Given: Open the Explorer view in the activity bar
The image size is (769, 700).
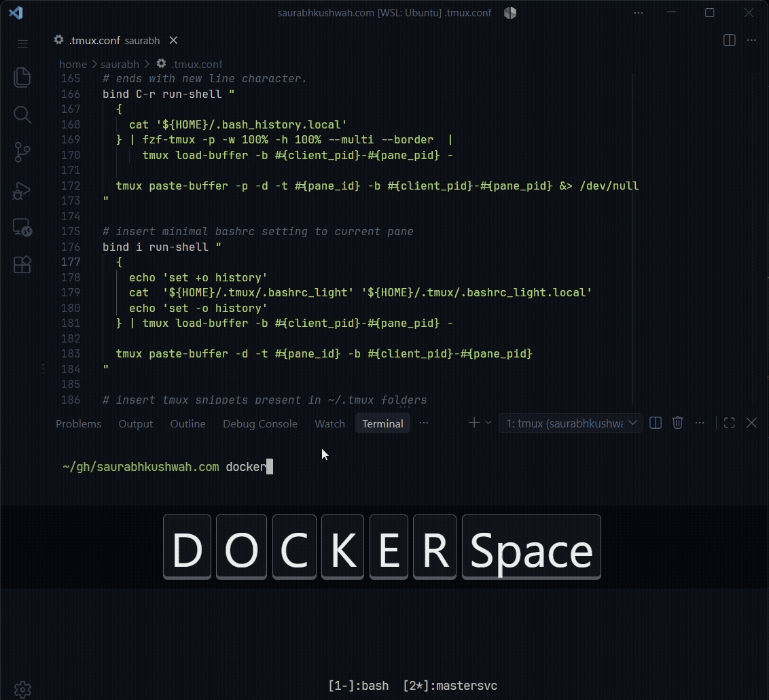Looking at the screenshot, I should (22, 77).
